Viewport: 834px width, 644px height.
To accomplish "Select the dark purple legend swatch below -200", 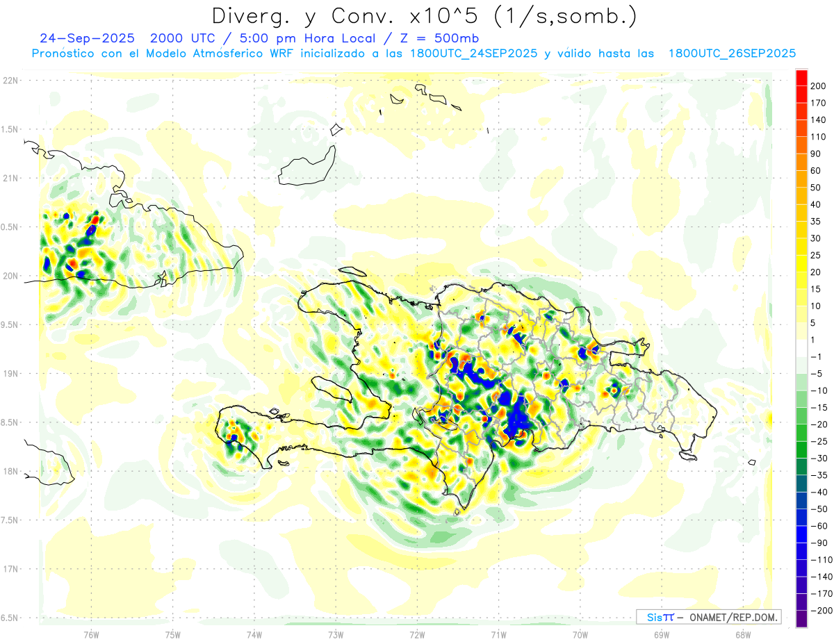I will tap(801, 618).
